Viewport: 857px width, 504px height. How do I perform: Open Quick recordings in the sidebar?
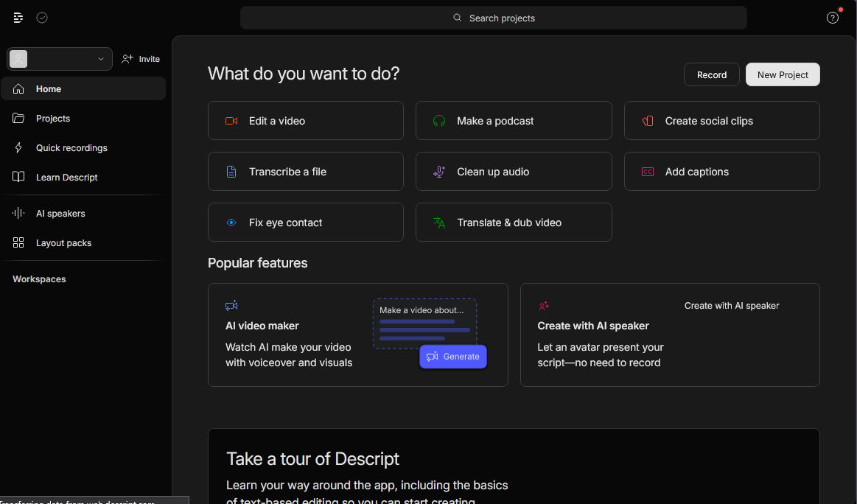tap(83, 147)
